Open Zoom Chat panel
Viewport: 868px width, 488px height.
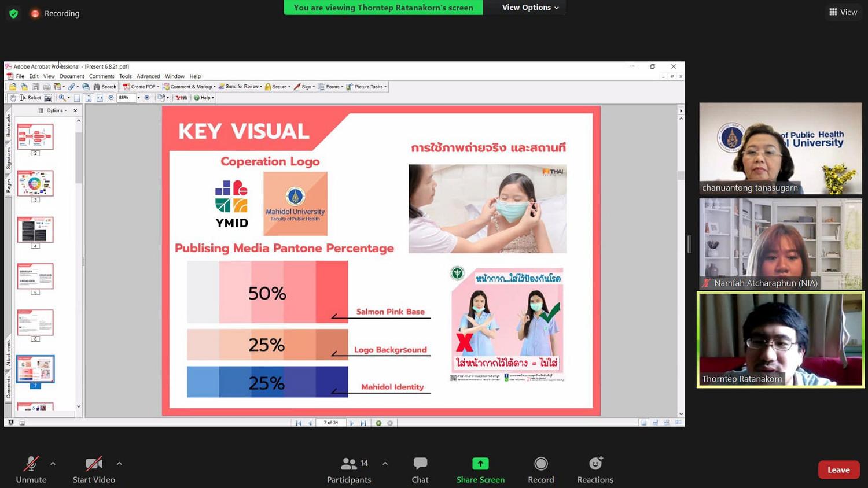[420, 469]
